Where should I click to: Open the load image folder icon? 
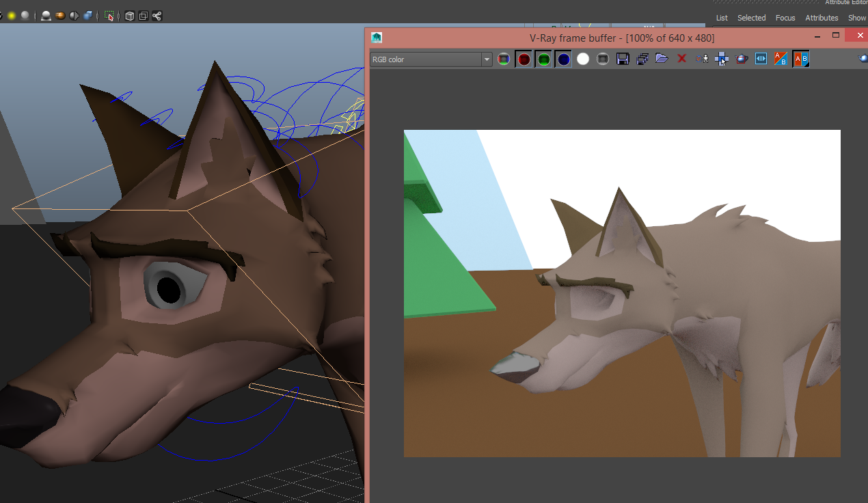click(662, 59)
